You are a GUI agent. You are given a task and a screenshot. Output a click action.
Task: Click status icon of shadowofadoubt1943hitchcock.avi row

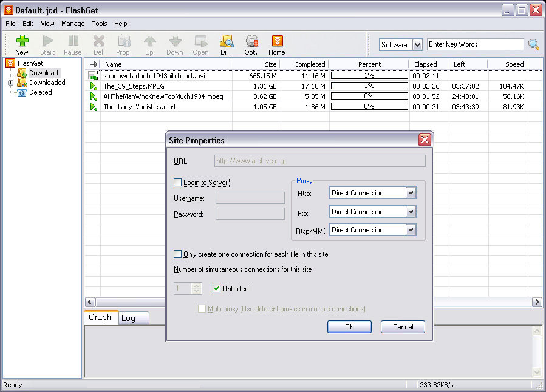93,75
